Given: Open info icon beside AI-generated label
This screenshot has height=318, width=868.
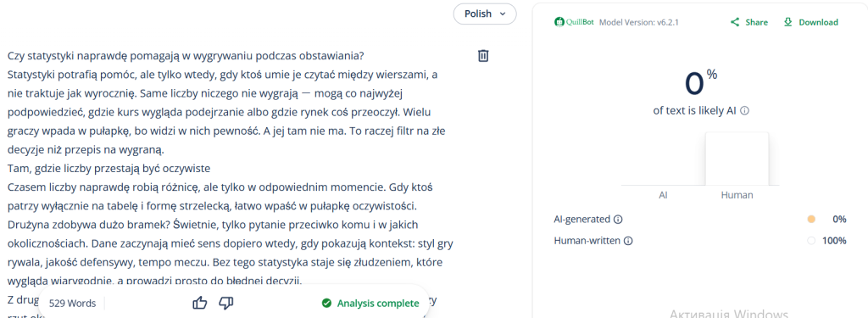Looking at the screenshot, I should [x=618, y=219].
